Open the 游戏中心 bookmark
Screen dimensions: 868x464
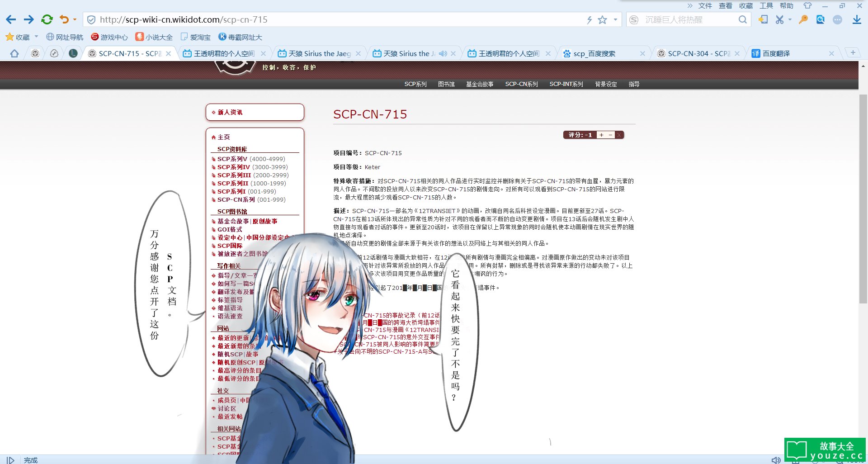(x=109, y=37)
